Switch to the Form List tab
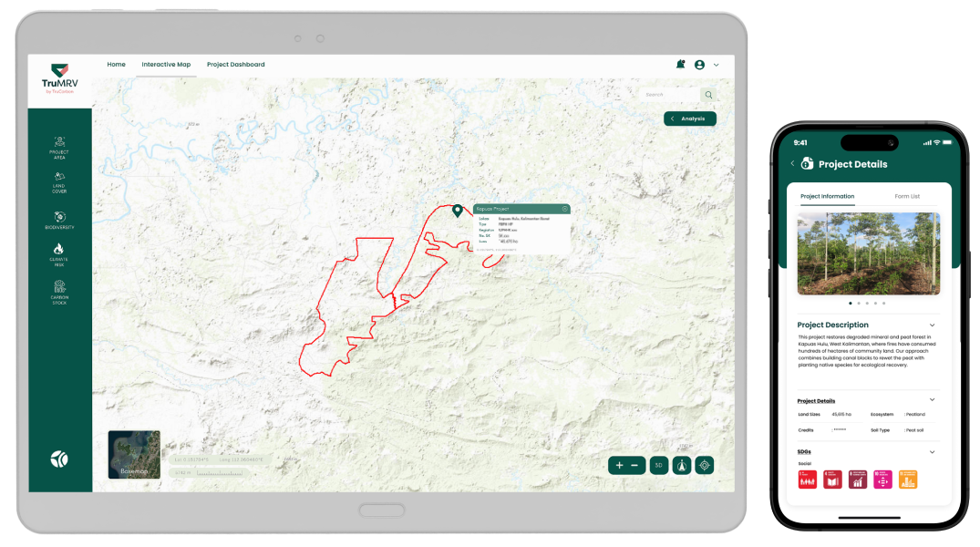The height and width of the screenshot is (547, 980). click(x=907, y=196)
